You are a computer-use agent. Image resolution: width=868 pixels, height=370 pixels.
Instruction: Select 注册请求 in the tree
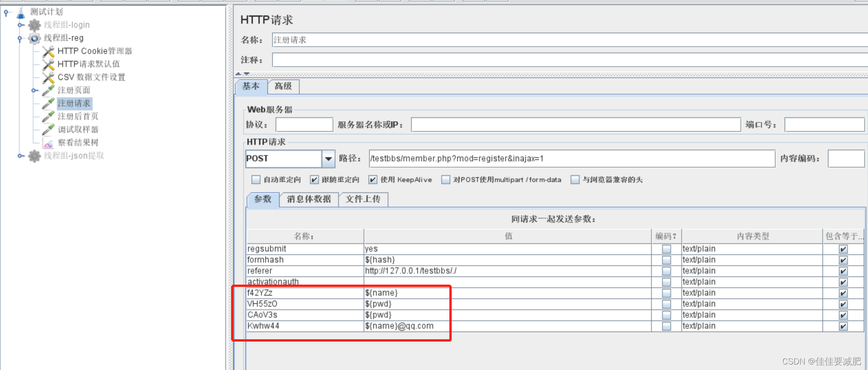(74, 104)
